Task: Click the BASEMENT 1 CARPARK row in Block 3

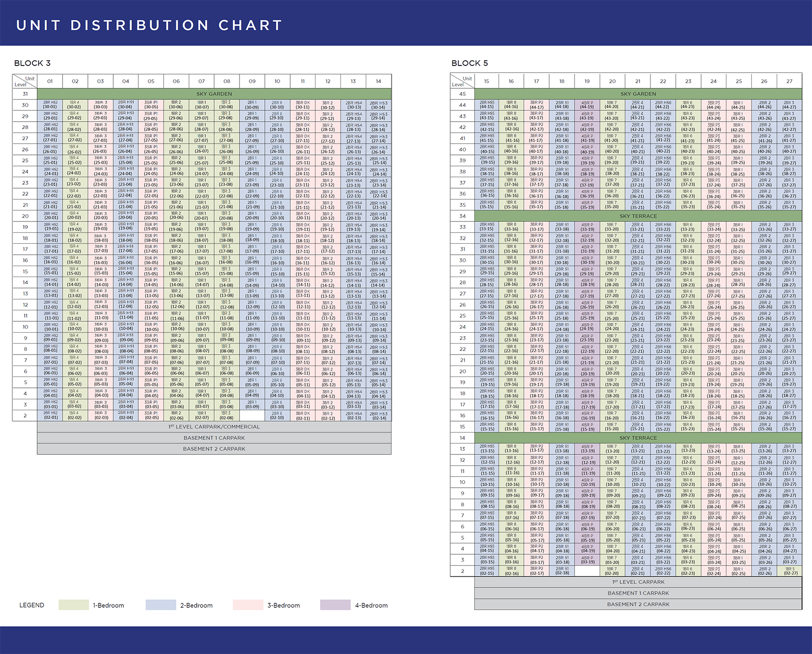Action: click(214, 437)
